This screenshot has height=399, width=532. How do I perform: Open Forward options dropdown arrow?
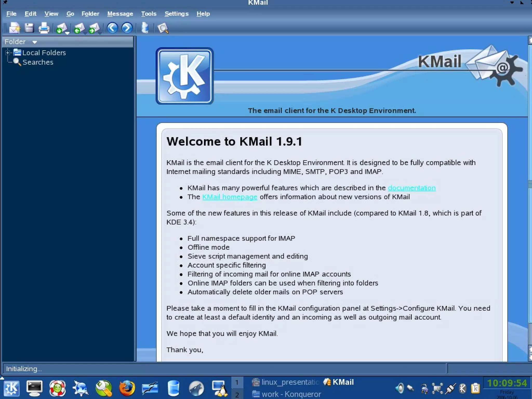pyautogui.click(x=100, y=33)
